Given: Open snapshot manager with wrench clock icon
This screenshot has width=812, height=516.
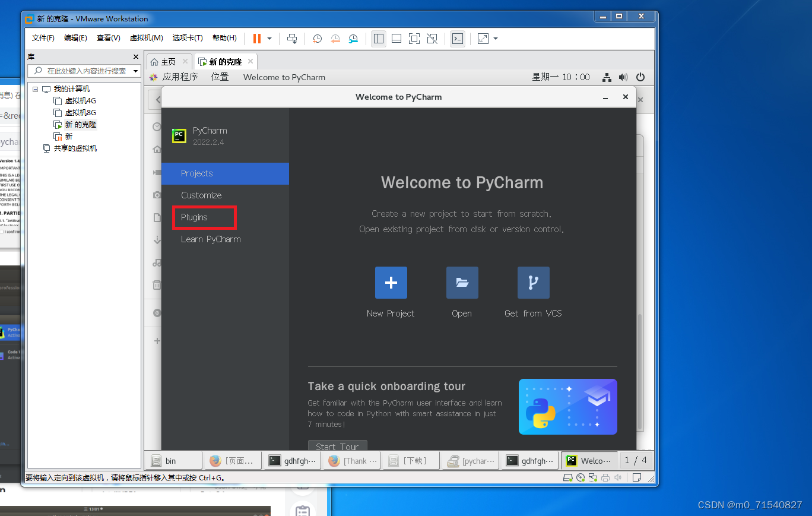Looking at the screenshot, I should (353, 39).
